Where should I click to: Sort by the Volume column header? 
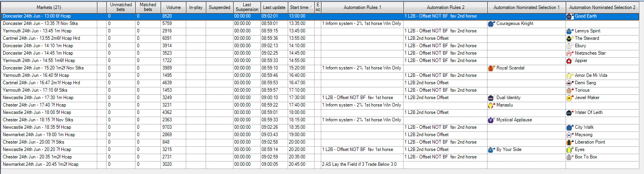pyautogui.click(x=173, y=7)
